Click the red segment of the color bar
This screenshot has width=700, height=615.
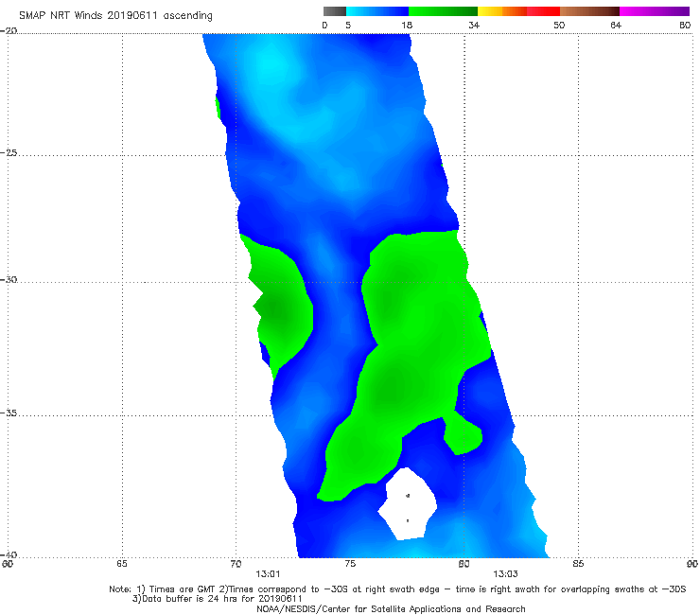(x=543, y=11)
